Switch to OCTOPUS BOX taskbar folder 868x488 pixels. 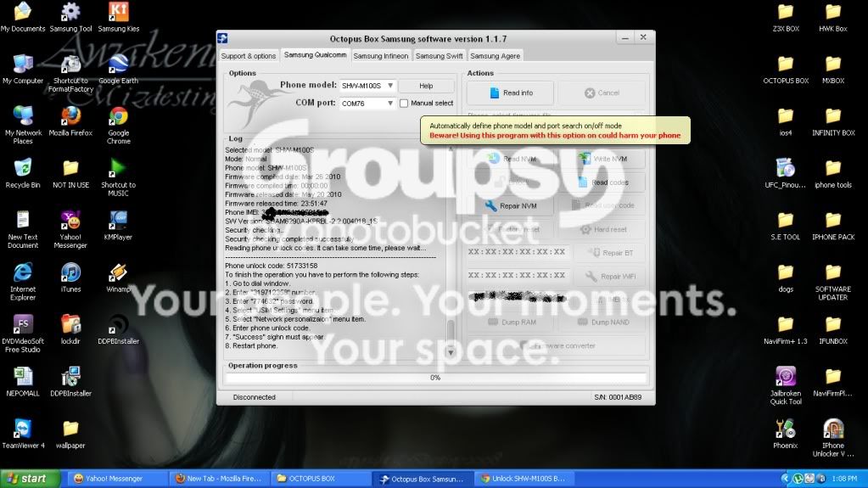point(320,479)
